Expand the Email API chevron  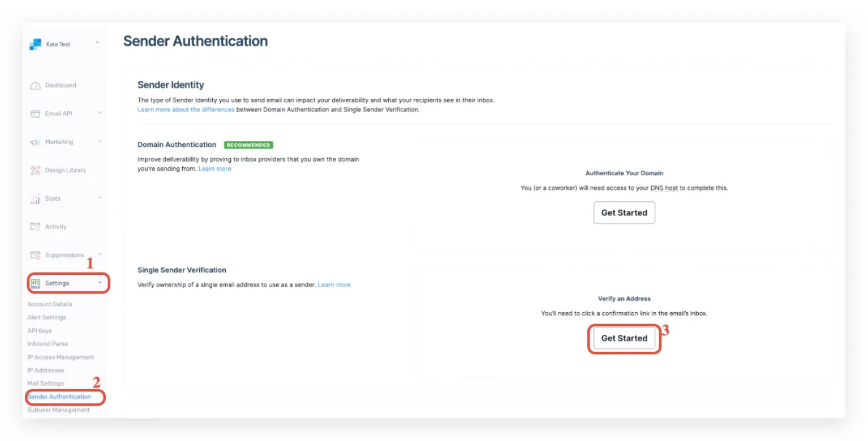click(100, 113)
